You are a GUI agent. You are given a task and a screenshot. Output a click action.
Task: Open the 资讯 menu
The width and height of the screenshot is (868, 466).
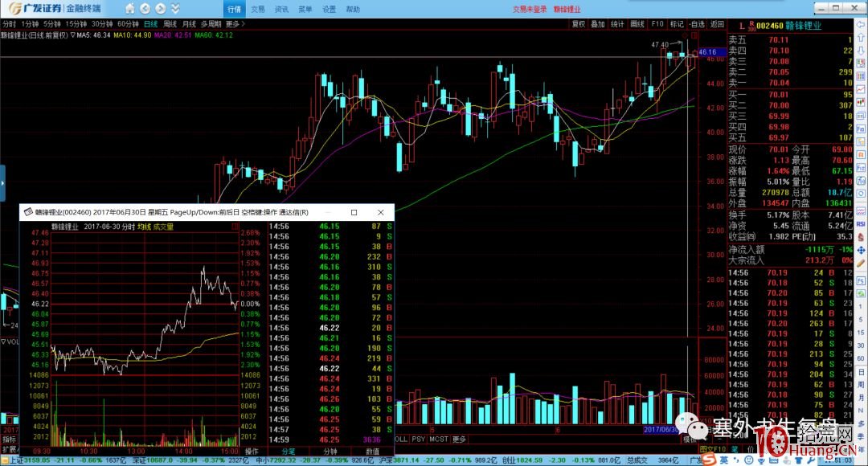[x=282, y=9]
